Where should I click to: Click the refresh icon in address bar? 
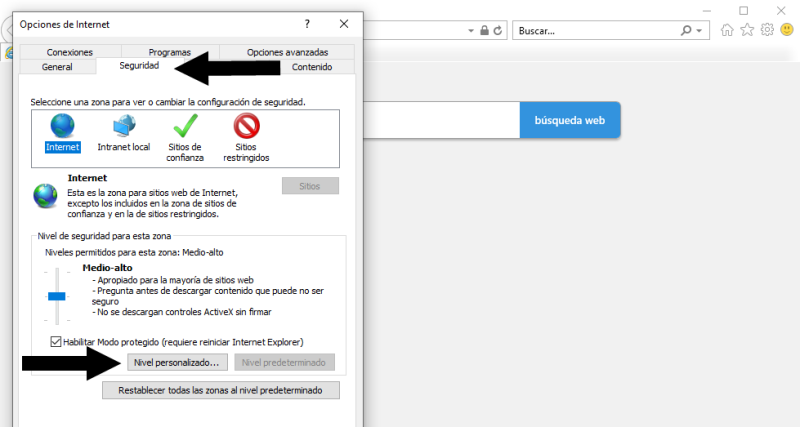pyautogui.click(x=499, y=31)
